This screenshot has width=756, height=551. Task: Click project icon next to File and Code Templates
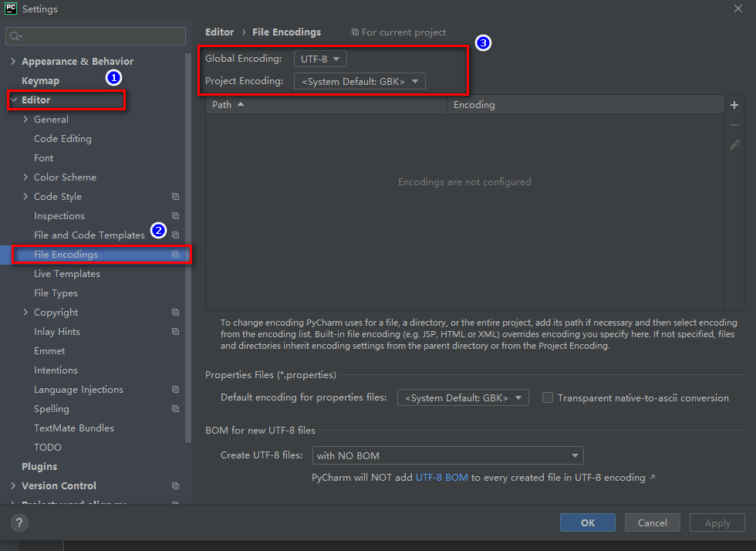coord(176,235)
